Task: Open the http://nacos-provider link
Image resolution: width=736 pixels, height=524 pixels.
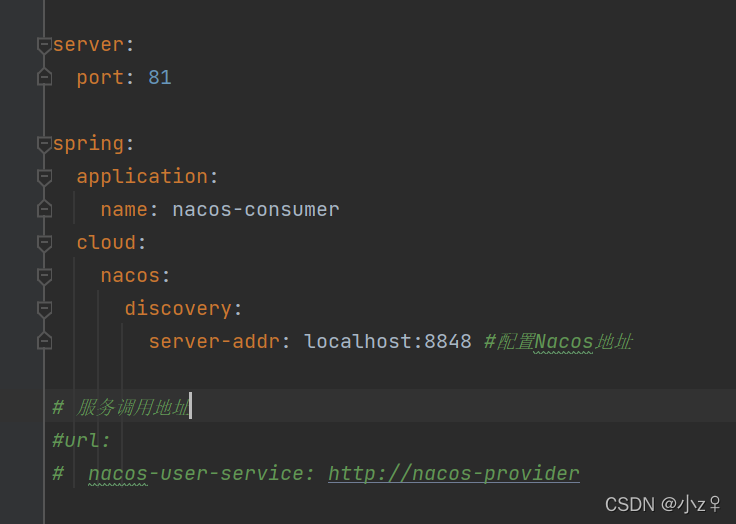Action: coord(453,473)
